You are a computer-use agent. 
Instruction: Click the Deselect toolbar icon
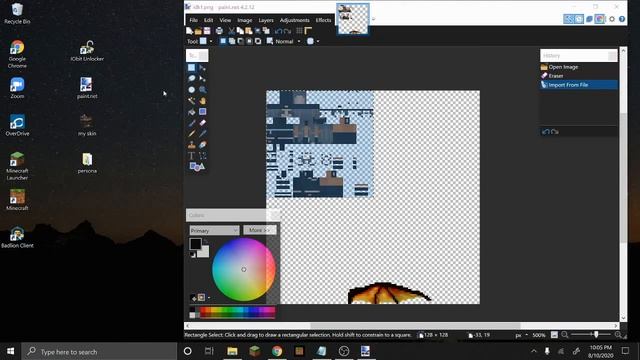tap(266, 31)
